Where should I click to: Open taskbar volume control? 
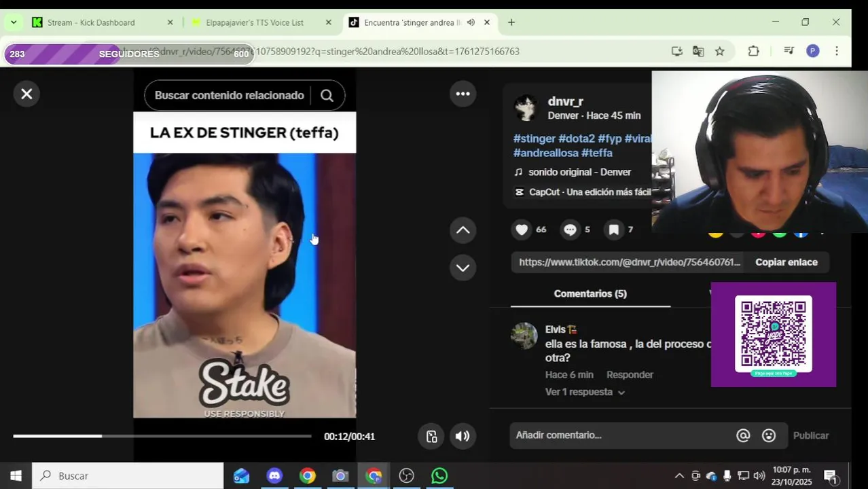(x=759, y=476)
